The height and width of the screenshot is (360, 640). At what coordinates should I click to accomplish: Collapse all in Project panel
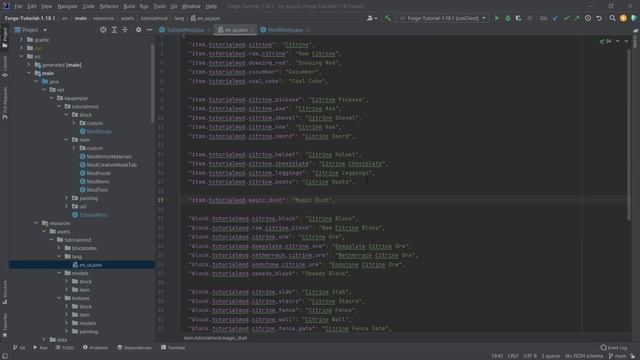click(x=125, y=30)
